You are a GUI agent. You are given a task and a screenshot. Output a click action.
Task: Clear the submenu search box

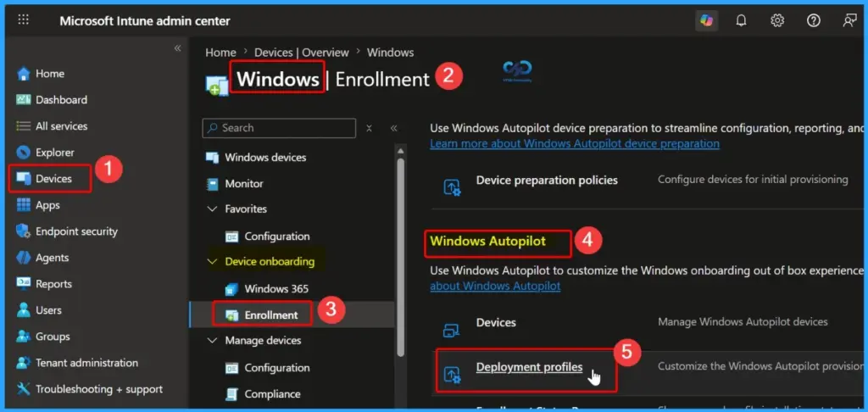coord(370,128)
